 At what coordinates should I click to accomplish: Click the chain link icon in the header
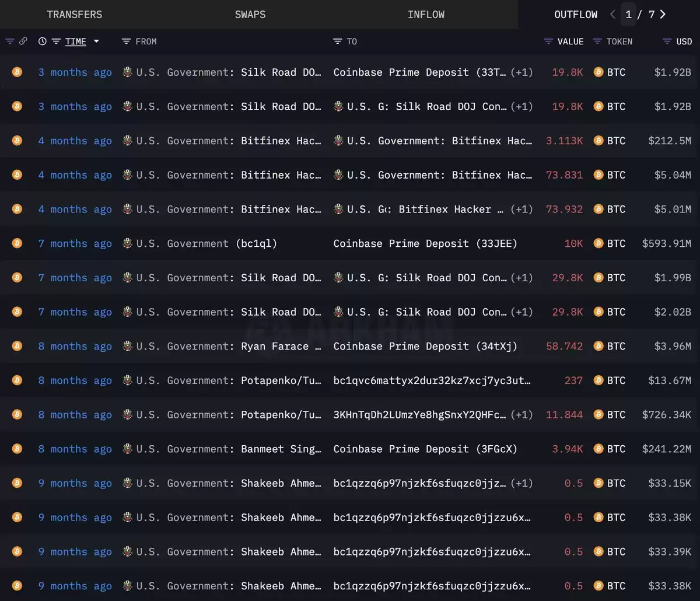point(23,41)
